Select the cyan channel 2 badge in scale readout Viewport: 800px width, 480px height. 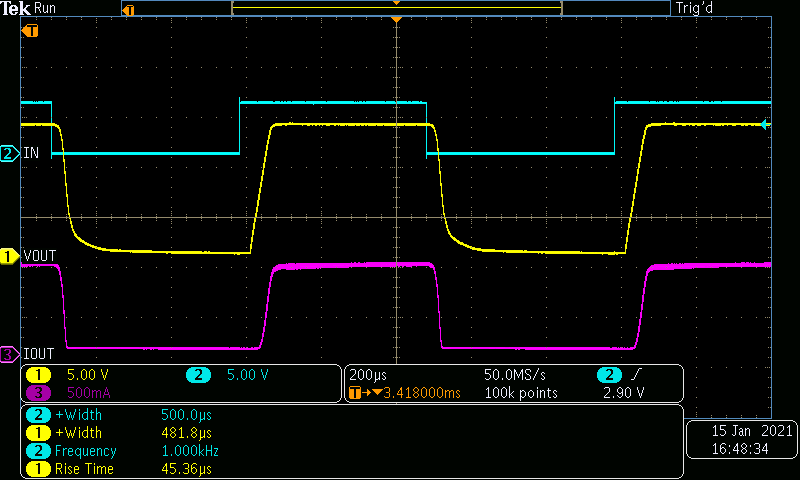tap(198, 375)
